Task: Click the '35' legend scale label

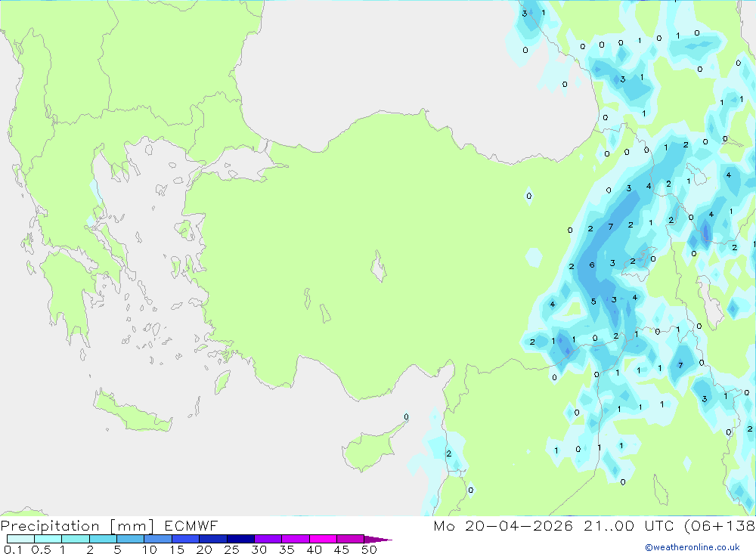Action: (x=287, y=549)
